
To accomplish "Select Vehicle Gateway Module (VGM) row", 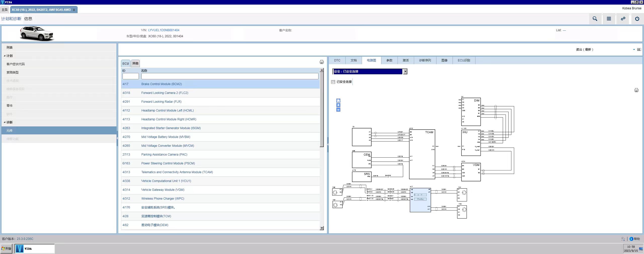I will coord(163,190).
